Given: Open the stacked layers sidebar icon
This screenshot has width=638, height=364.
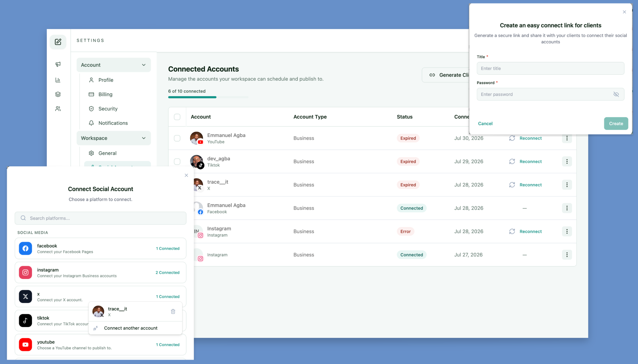Looking at the screenshot, I should click(58, 94).
